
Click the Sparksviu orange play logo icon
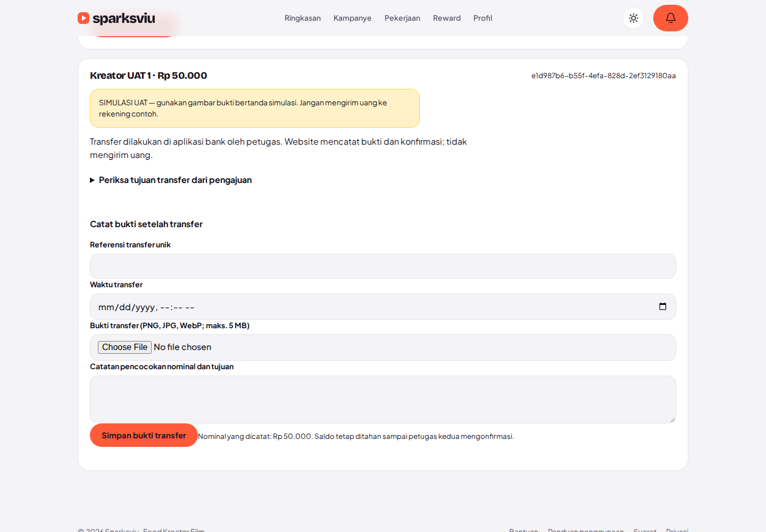pos(84,18)
